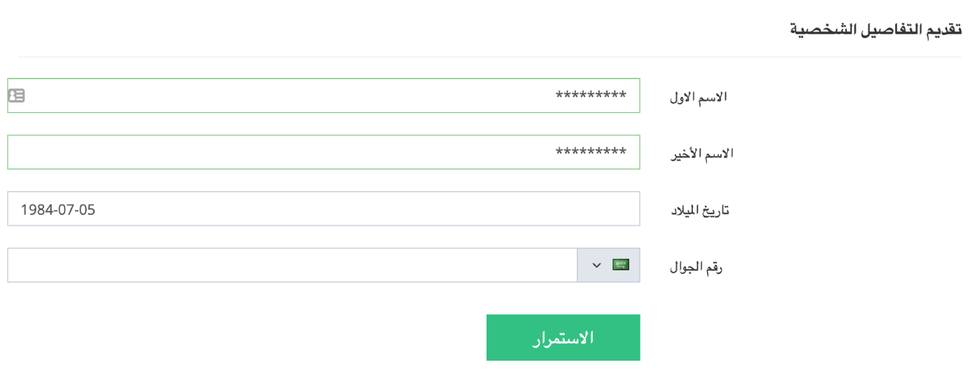Click the masked asterisks in last name field

click(591, 152)
